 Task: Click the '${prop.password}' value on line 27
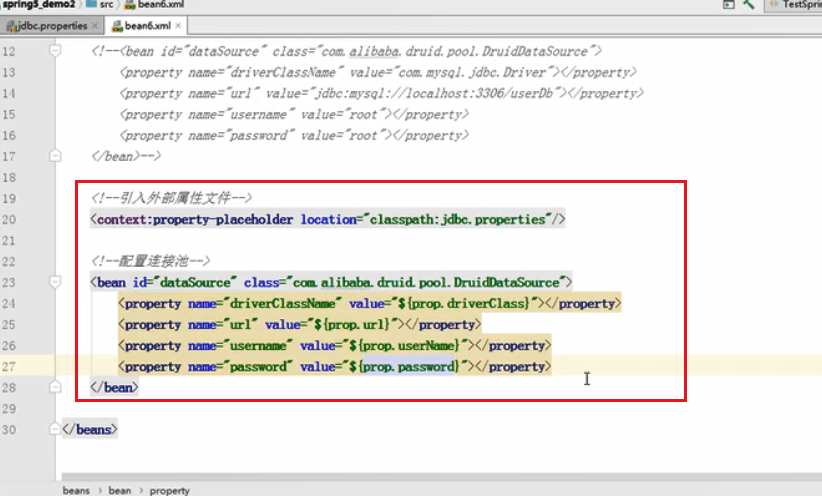click(x=404, y=366)
